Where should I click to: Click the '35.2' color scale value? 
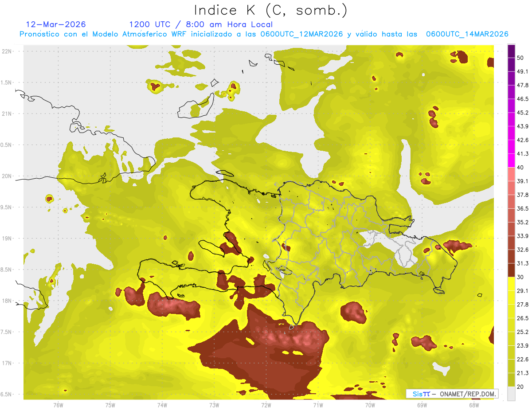[523, 222]
